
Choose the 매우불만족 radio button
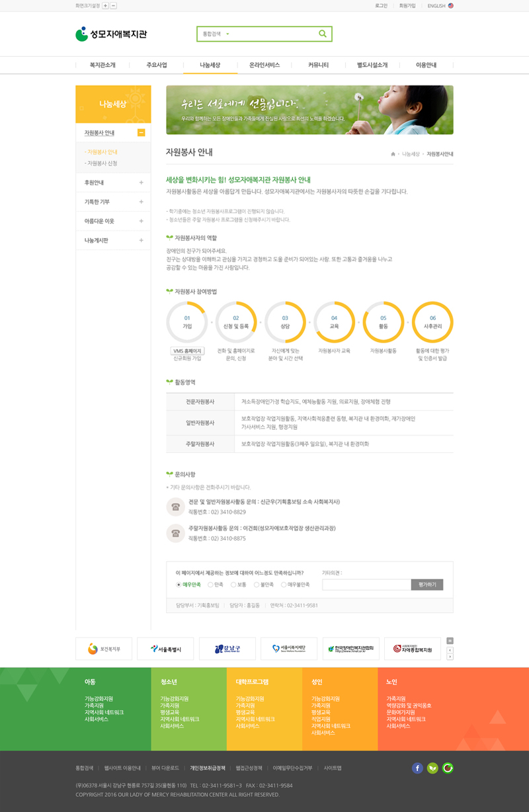click(284, 585)
